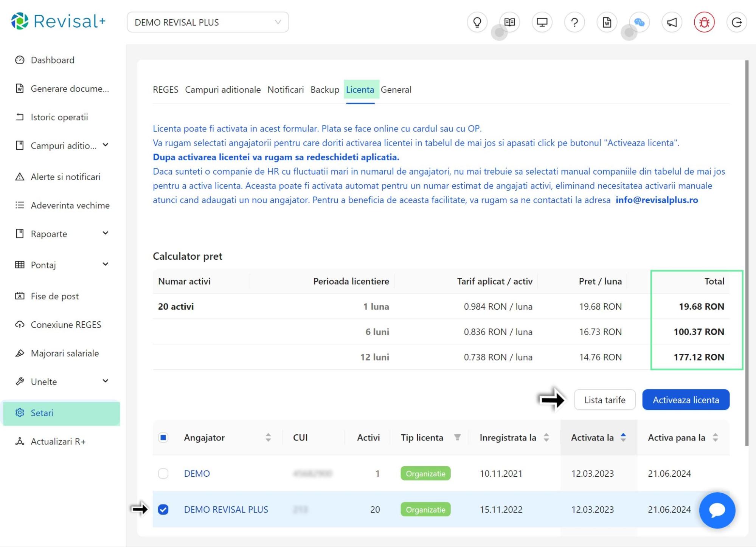Open the question mark help icon
This screenshot has width=756, height=547.
click(574, 22)
